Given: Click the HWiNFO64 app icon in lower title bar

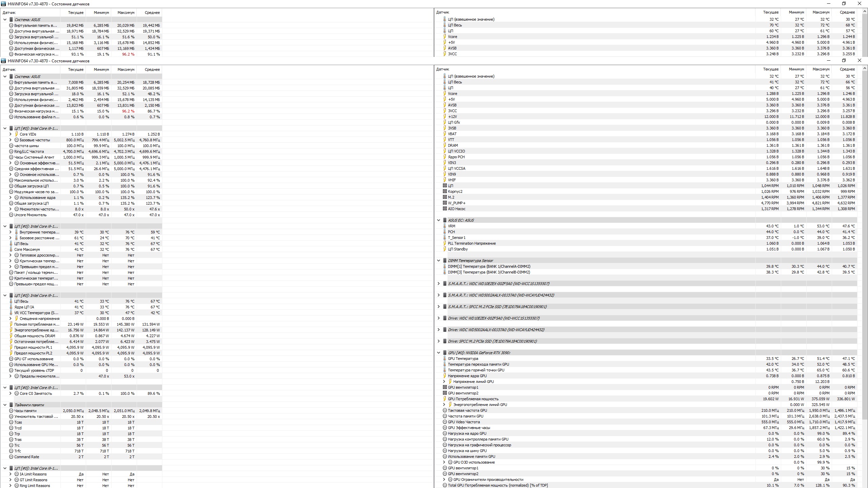Looking at the screenshot, I should point(3,61).
